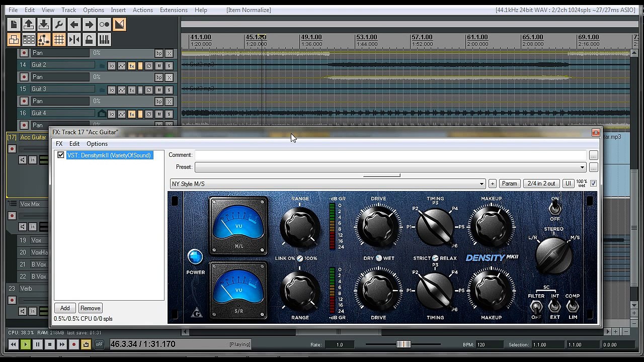Screen dimensions: 644x362
Task: Click the upper DRIVE knob
Action: click(378, 226)
